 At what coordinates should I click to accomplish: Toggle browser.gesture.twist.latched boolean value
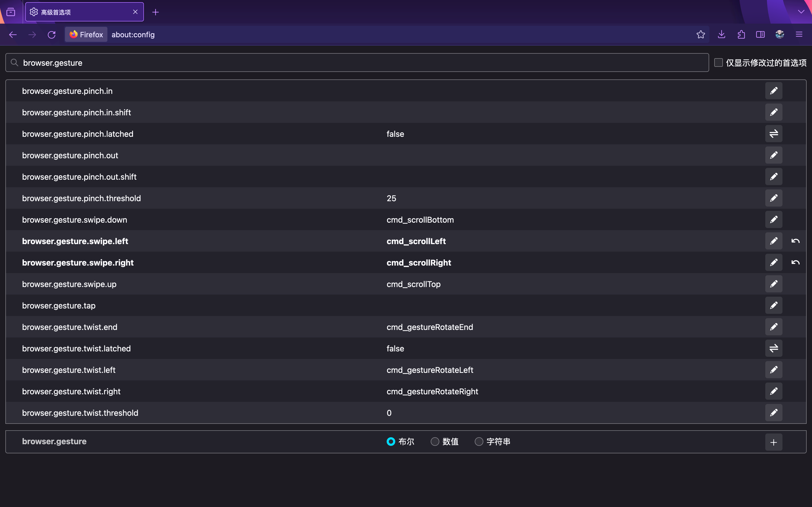[x=773, y=348]
